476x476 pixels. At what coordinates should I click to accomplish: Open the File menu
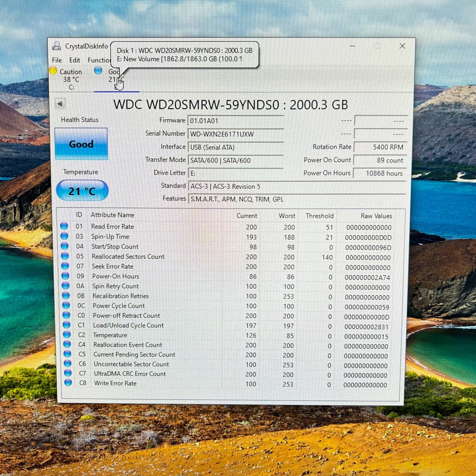tap(57, 60)
